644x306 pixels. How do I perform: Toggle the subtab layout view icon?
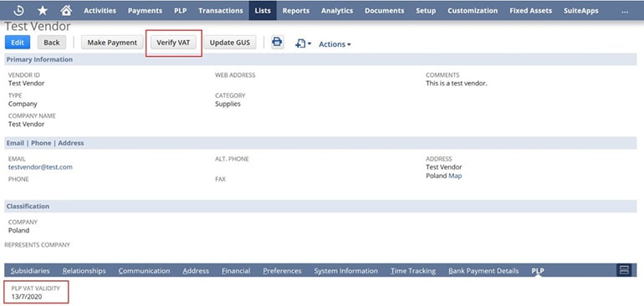coord(624,270)
